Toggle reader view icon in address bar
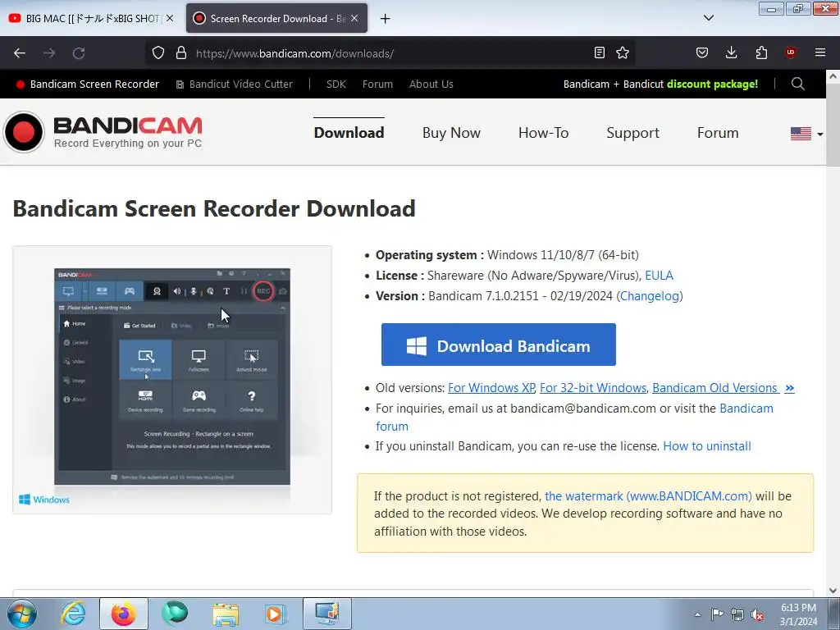 [x=600, y=52]
